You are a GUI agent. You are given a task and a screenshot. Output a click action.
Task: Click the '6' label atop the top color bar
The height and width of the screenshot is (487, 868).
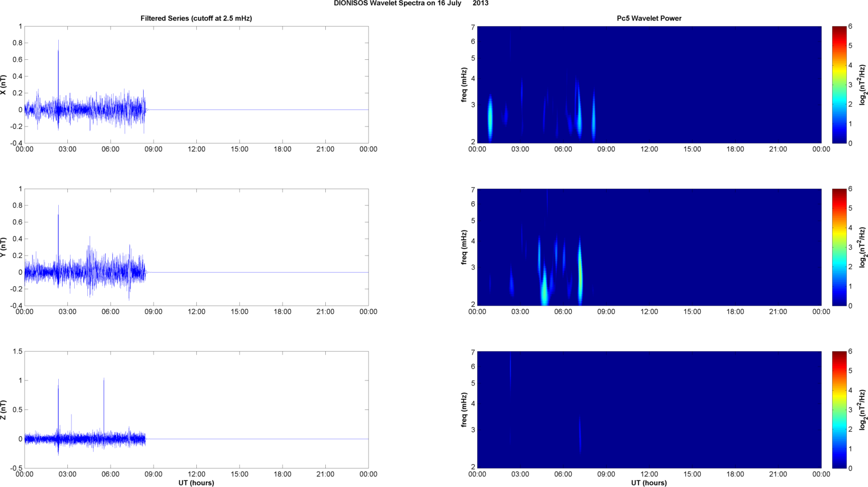point(850,26)
